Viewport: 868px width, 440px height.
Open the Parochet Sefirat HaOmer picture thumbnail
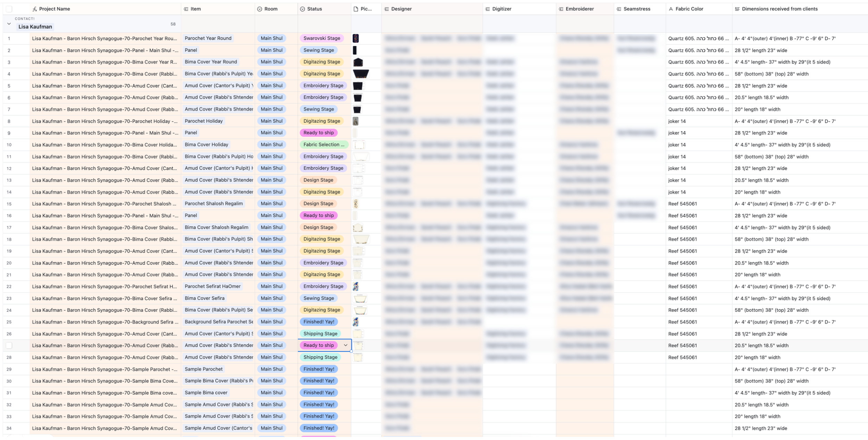tap(356, 286)
